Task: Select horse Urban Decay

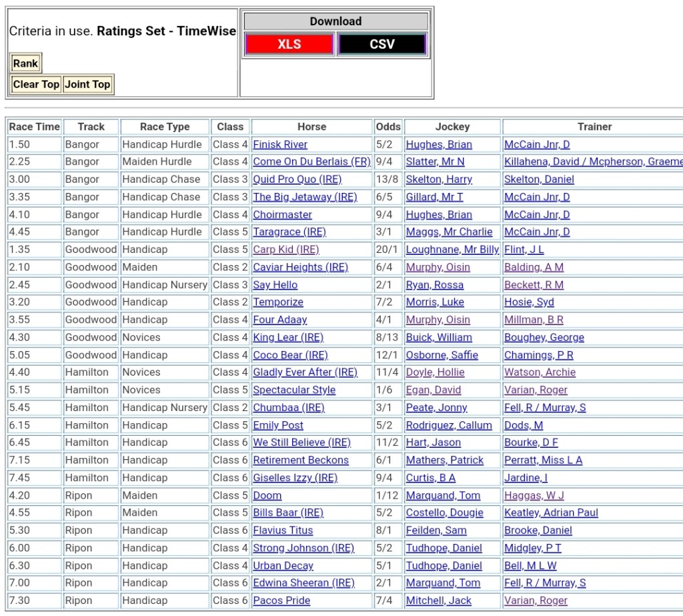Action: 283,566
